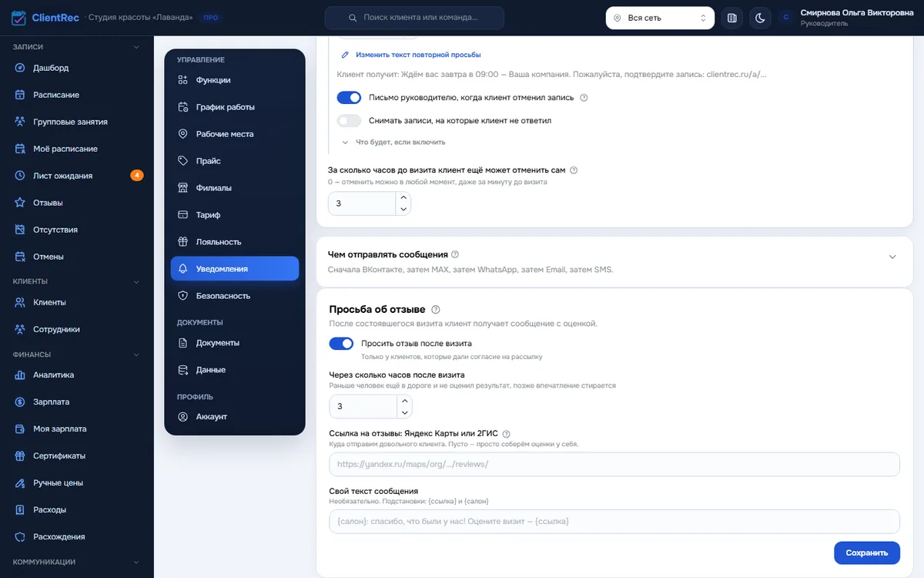
Task: Click help icon by Ссылка на отзывы
Action: pos(507,434)
